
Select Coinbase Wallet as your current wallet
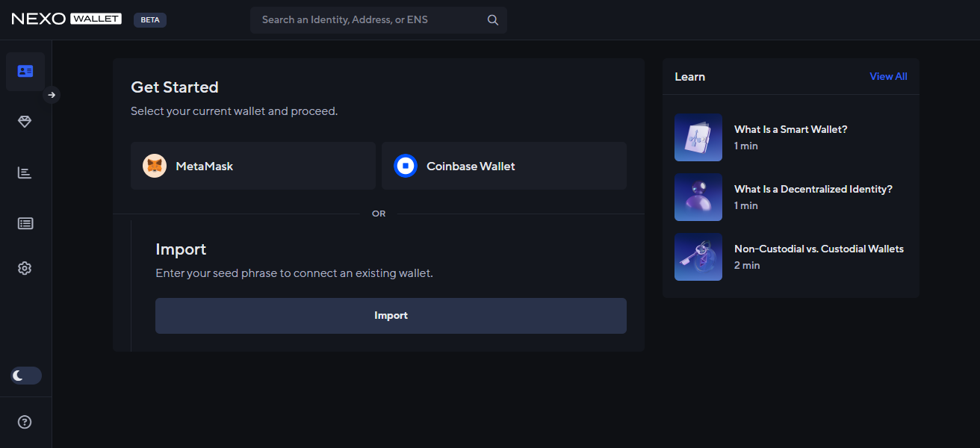point(504,165)
